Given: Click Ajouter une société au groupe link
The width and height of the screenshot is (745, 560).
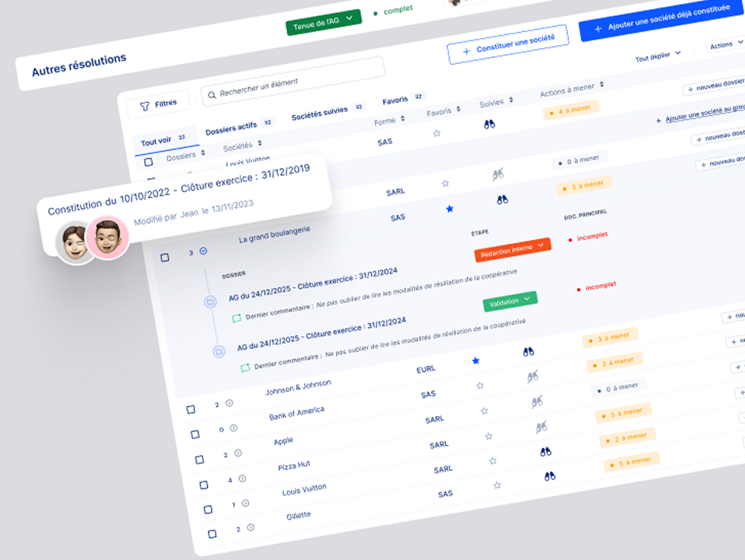Looking at the screenshot, I should pyautogui.click(x=702, y=113).
